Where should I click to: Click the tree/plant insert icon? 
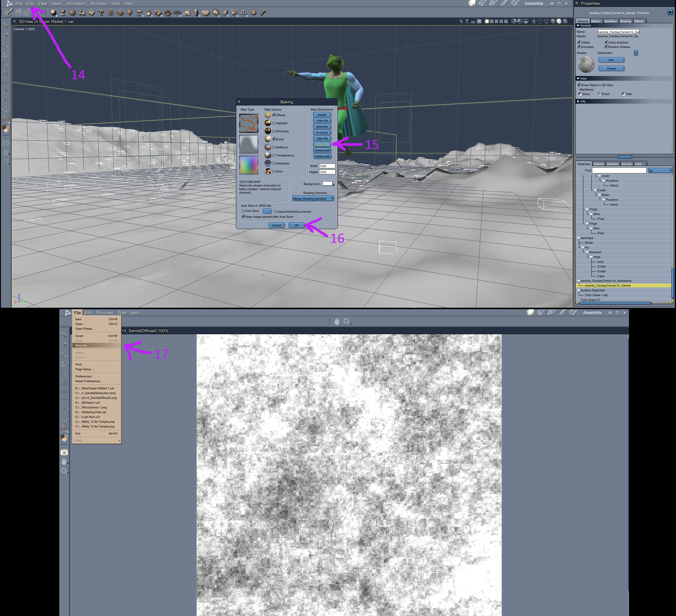point(129,13)
